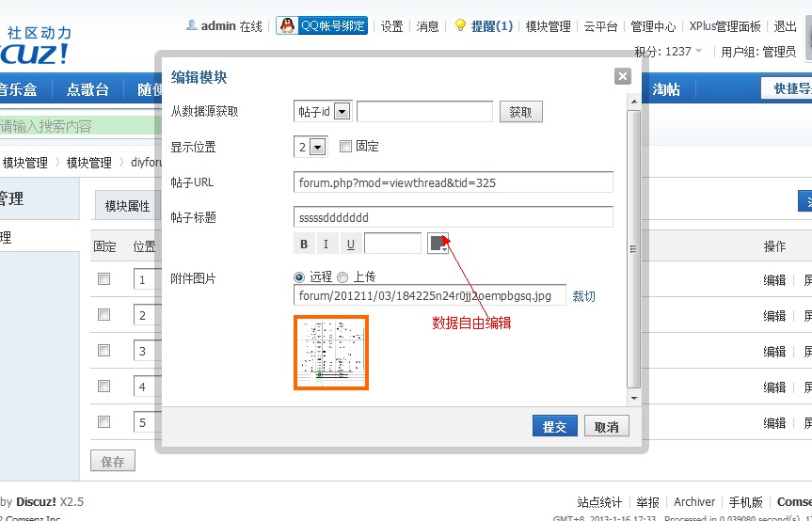The image size is (812, 521).
Task: Click the 保存 button below table
Action: (113, 461)
